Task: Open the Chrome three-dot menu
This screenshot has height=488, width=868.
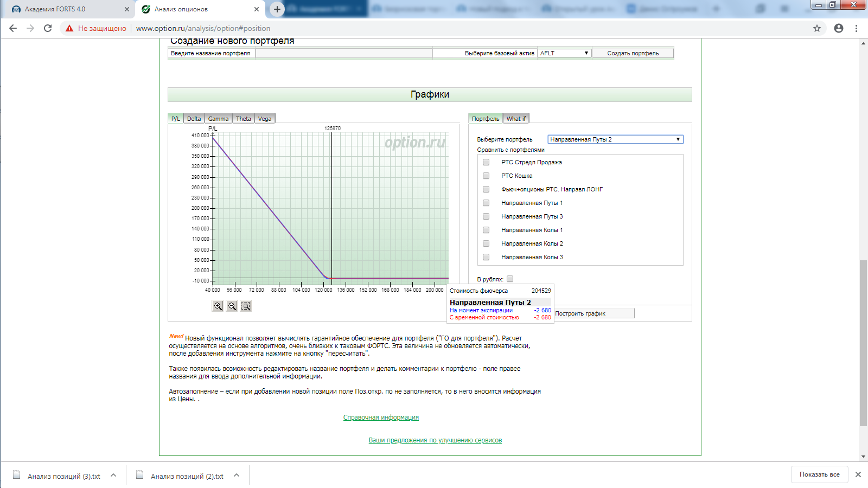Action: [x=857, y=28]
